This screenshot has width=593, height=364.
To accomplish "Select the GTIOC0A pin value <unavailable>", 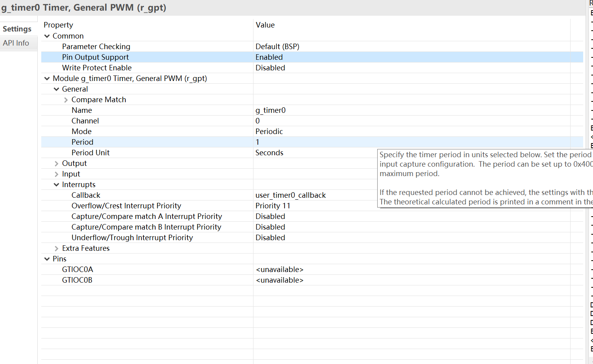I will tap(280, 269).
